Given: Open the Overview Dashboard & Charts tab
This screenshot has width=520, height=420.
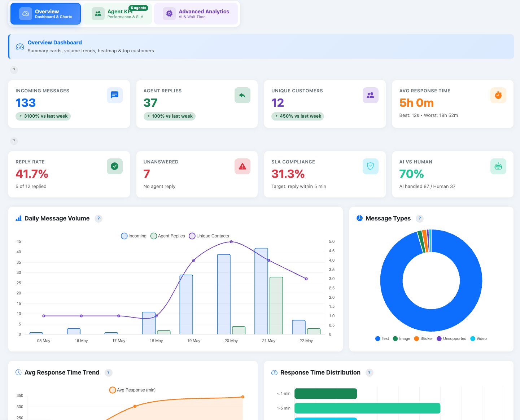Looking at the screenshot, I should coord(45,14).
